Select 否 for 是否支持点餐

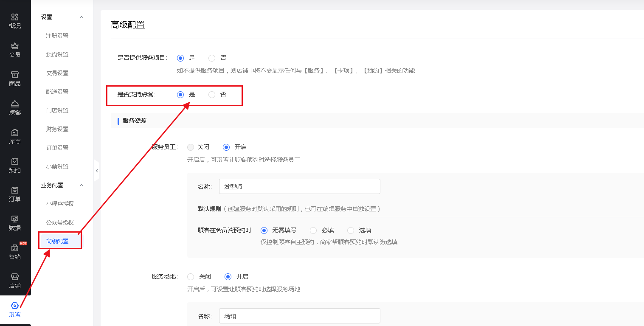tap(212, 95)
